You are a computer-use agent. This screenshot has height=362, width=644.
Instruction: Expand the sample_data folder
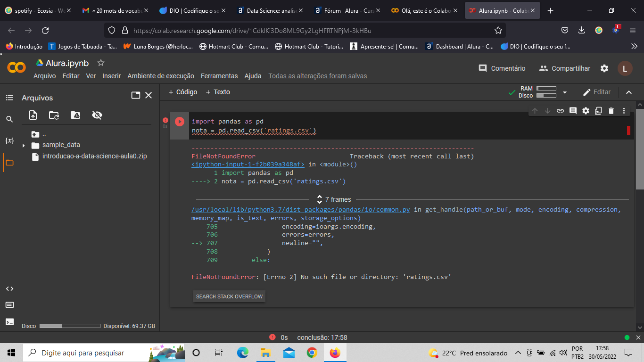coord(24,145)
